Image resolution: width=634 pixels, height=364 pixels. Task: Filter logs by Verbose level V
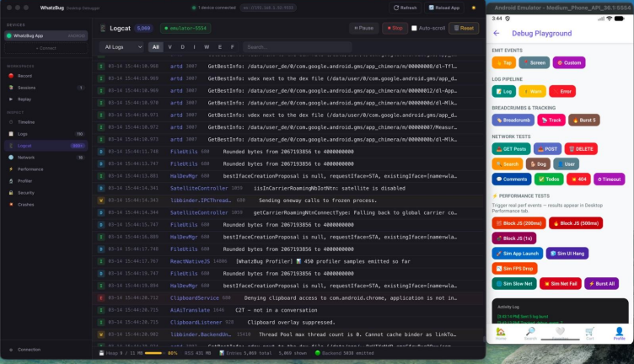[169, 47]
